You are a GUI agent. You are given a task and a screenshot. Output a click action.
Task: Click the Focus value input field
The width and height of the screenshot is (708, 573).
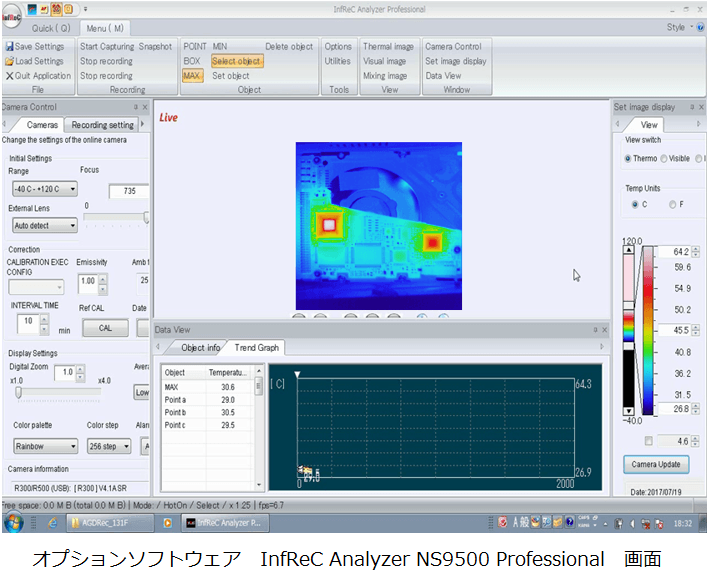pos(129,191)
